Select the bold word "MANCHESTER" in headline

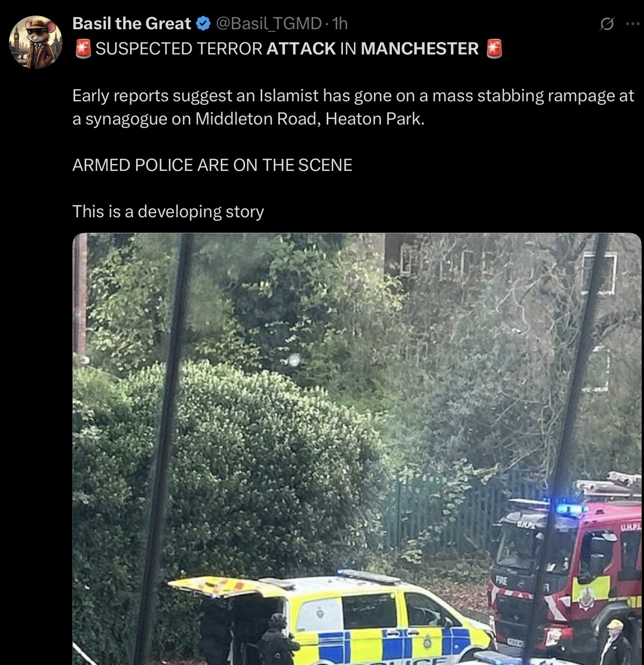click(420, 48)
